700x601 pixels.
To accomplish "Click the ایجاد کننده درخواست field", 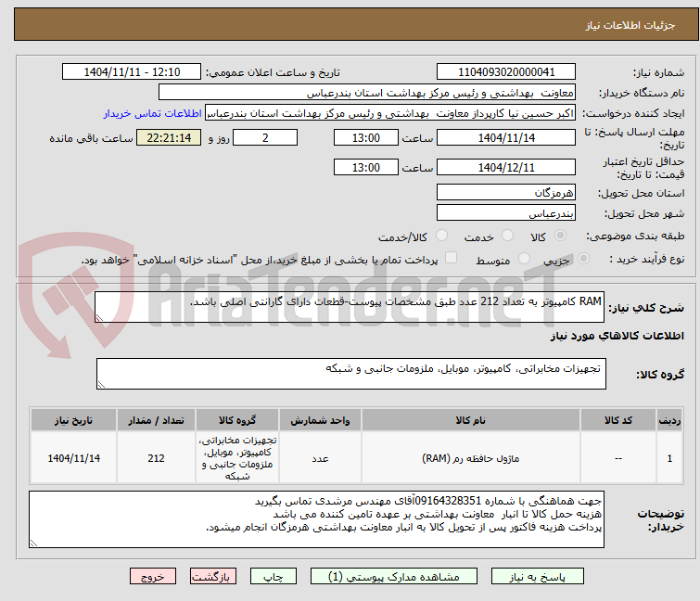I will [x=390, y=113].
